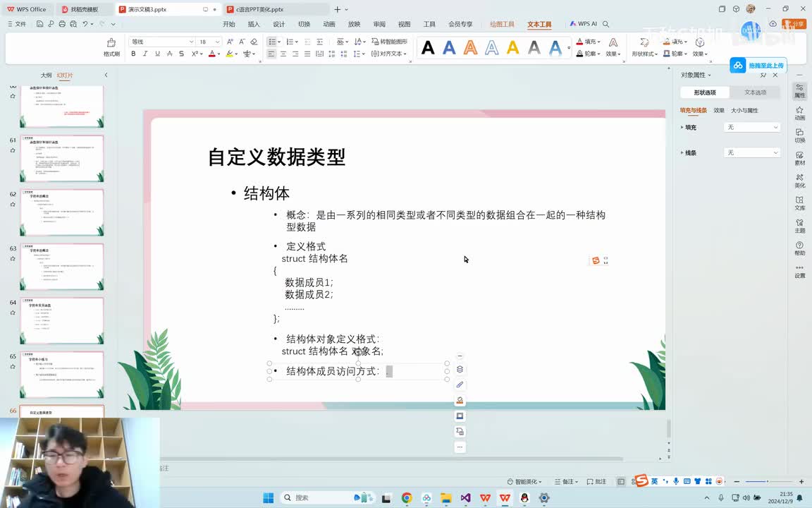Apply red font color
The image size is (812, 508).
(211, 54)
